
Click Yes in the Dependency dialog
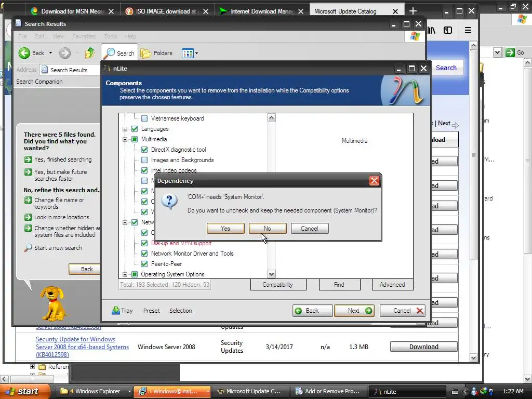tap(225, 229)
